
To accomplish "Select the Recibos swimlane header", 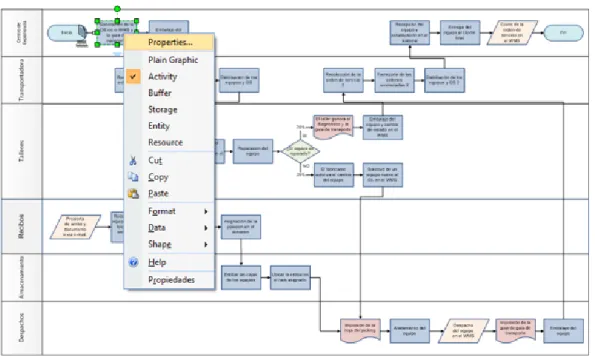I will pos(22,226).
